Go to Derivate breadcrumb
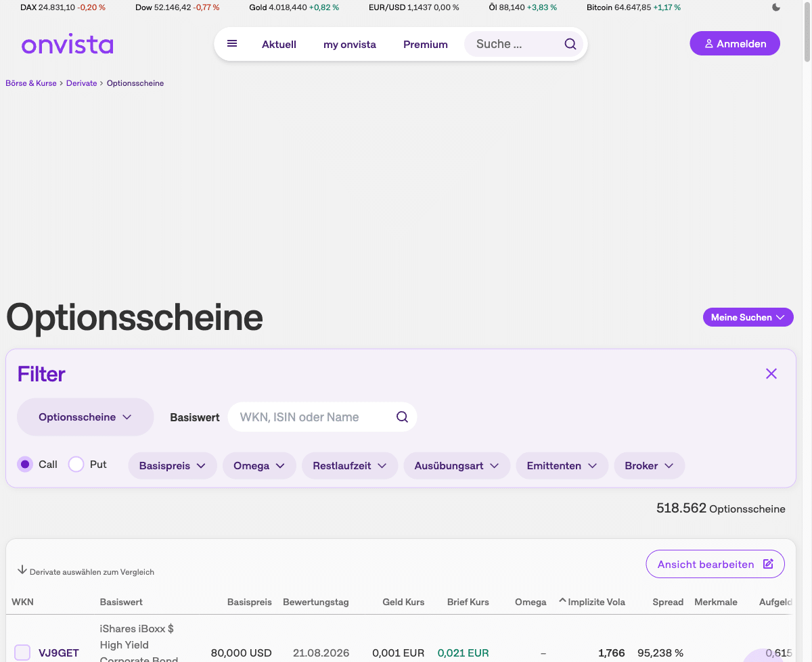This screenshot has width=812, height=662. pos(82,83)
